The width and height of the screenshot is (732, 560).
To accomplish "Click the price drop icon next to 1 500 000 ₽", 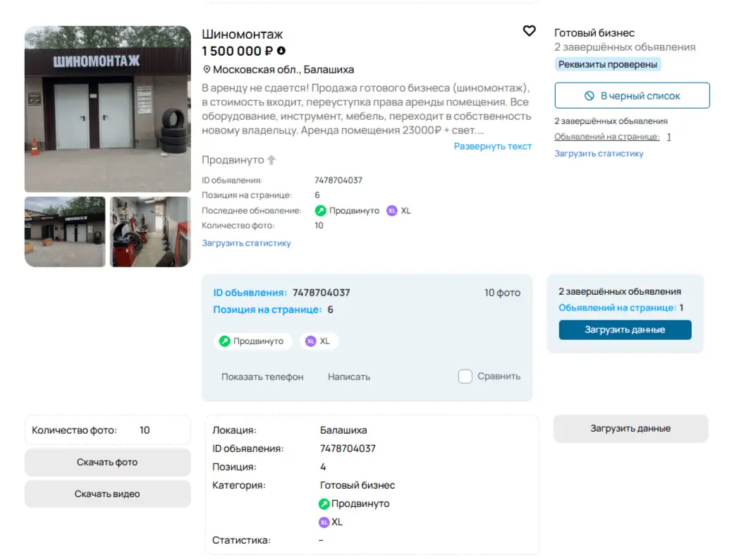I will (281, 51).
